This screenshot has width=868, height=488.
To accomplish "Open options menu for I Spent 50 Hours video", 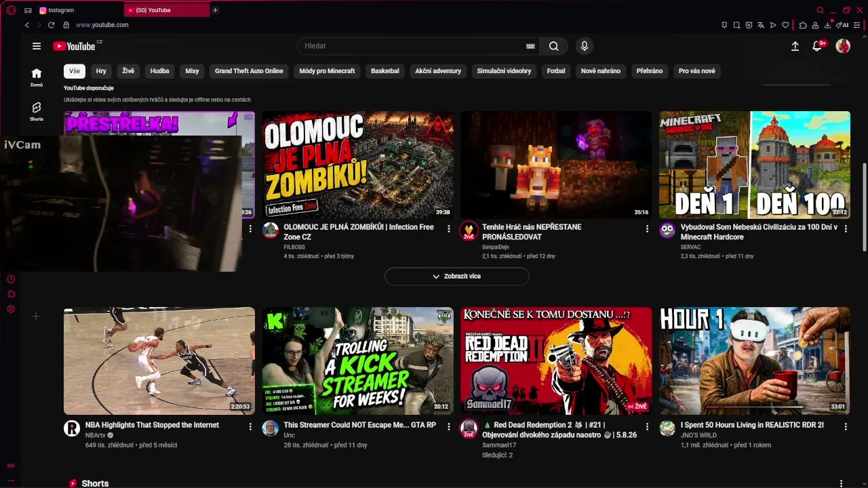I will [x=846, y=427].
